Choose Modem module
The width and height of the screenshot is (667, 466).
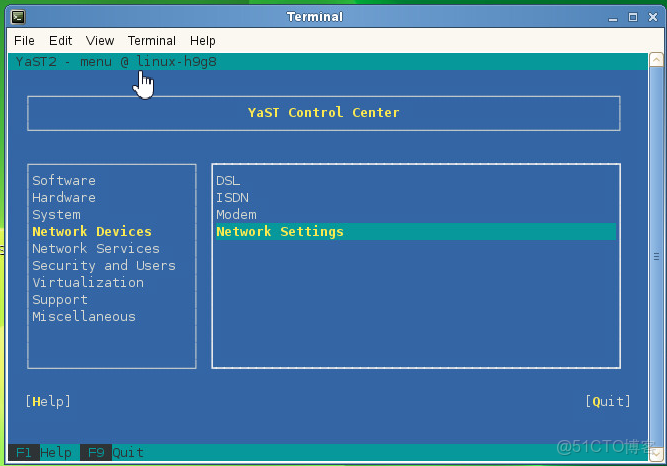pos(236,214)
